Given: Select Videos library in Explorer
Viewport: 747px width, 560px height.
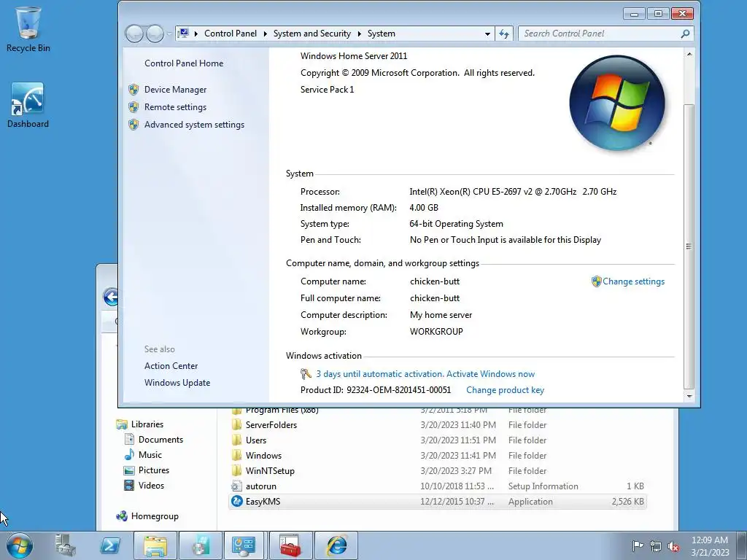Looking at the screenshot, I should pyautogui.click(x=151, y=485).
